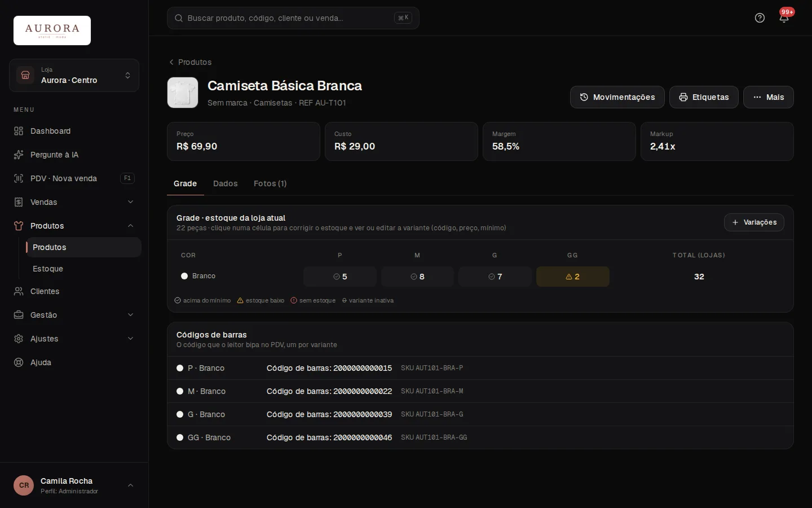Expand the Gestão submenu chevron
This screenshot has width=812, height=508.
click(131, 315)
